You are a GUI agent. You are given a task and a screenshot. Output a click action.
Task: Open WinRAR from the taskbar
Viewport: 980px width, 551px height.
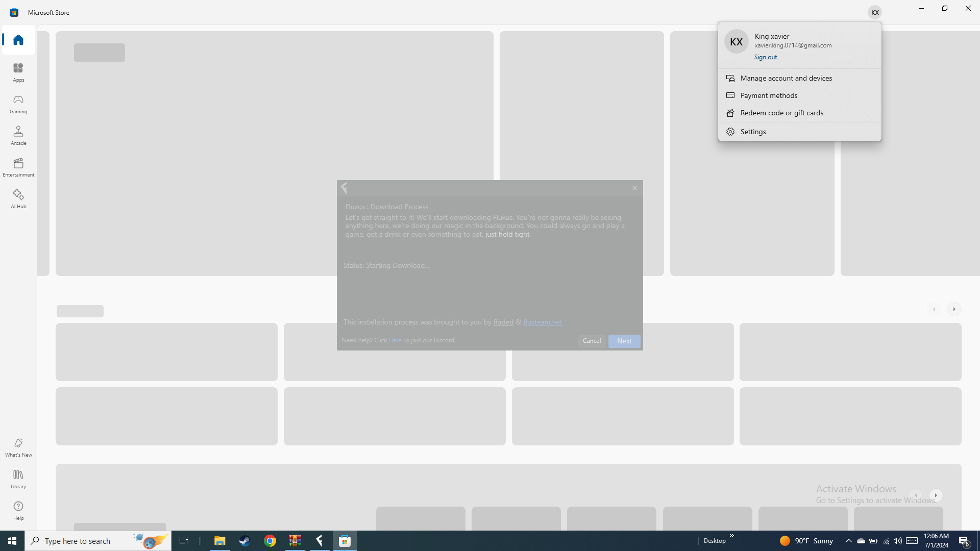(295, 541)
